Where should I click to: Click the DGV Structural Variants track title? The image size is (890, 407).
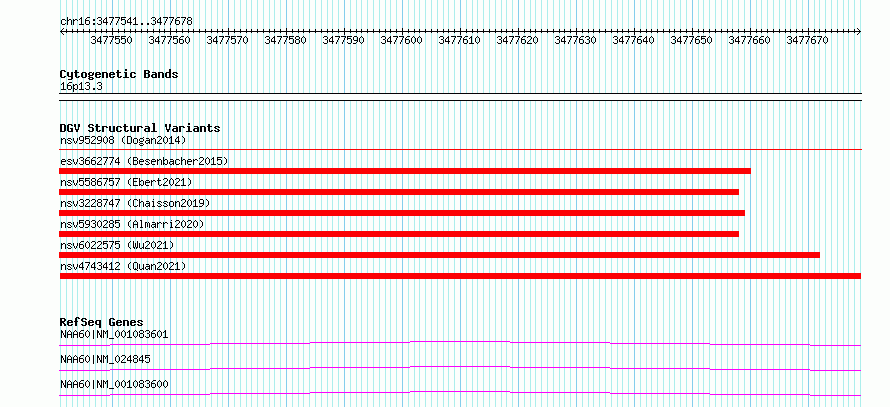140,128
